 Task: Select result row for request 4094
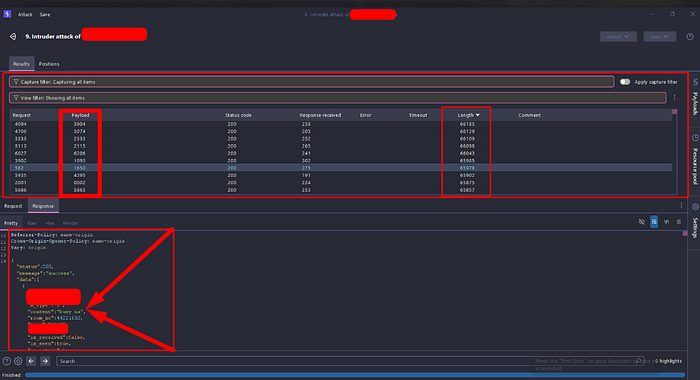[341, 124]
